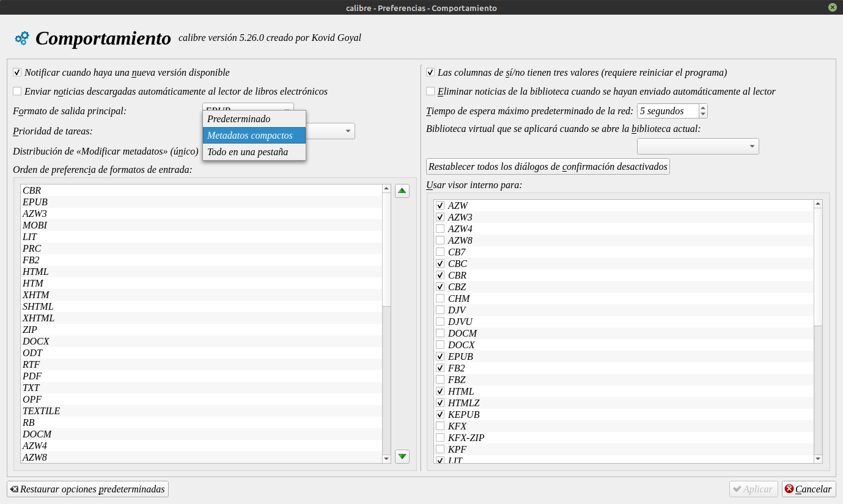This screenshot has width=843, height=504.
Task: Open the virtual library dropdown
Action: [698, 147]
